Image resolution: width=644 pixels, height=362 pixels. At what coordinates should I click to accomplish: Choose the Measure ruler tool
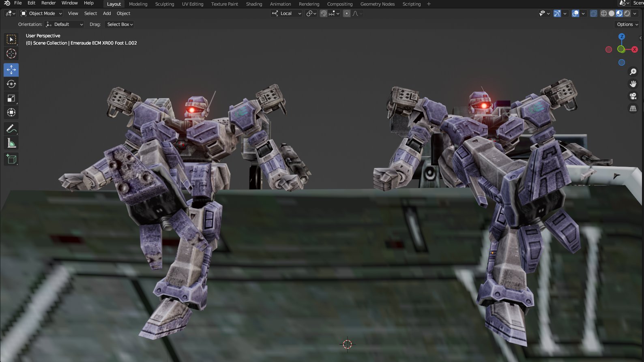[11, 143]
